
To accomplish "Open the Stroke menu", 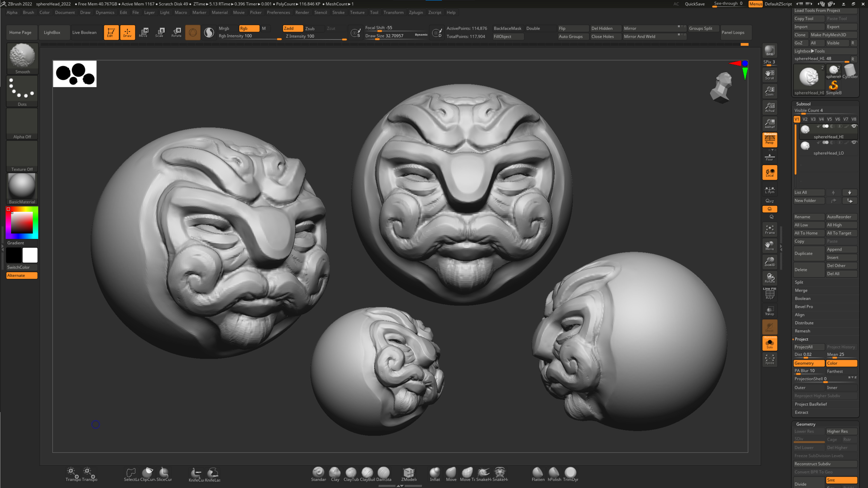I will [x=338, y=12].
